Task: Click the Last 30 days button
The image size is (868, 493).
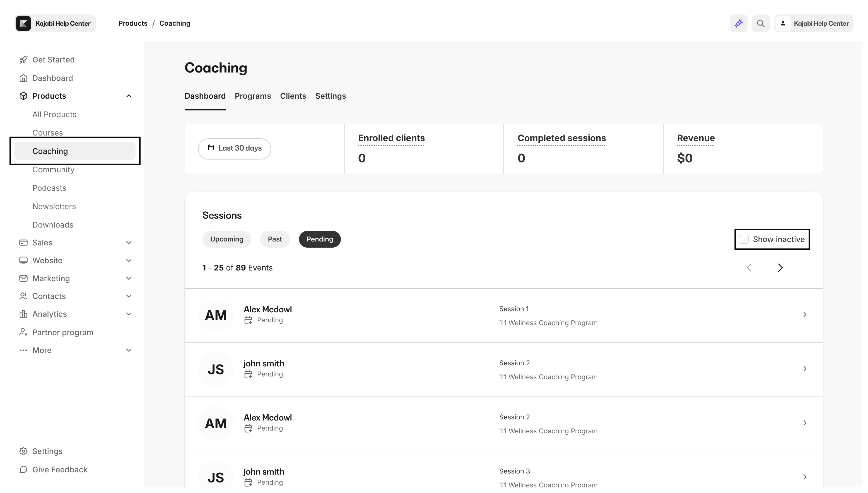Action: click(234, 148)
